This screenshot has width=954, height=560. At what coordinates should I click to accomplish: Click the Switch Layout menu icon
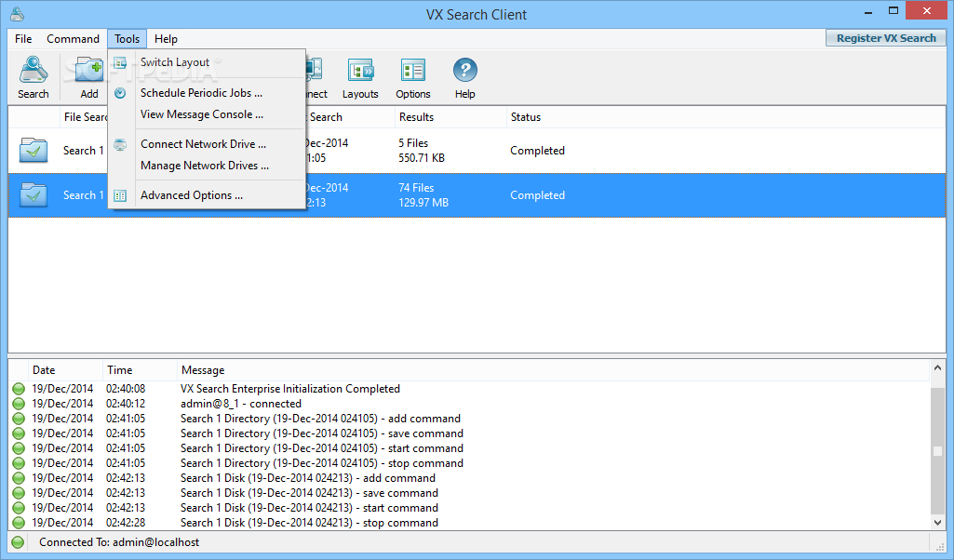point(120,62)
